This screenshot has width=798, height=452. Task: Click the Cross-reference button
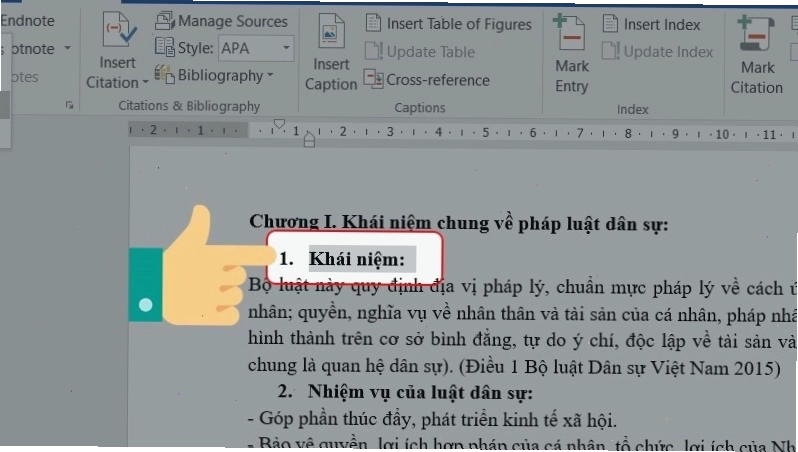(426, 80)
